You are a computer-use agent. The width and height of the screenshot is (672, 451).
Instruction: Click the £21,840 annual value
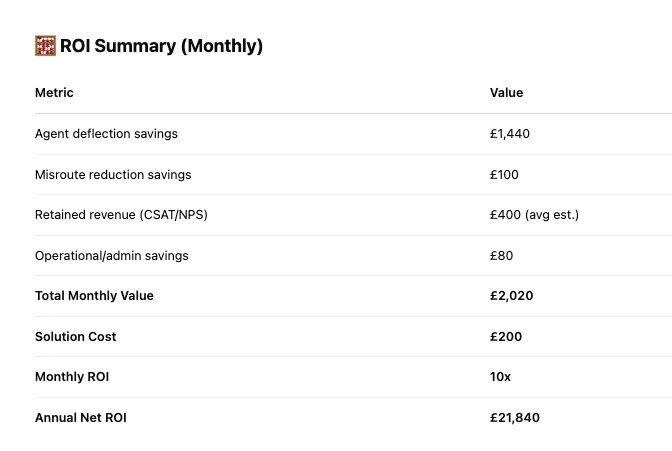pyautogui.click(x=515, y=418)
